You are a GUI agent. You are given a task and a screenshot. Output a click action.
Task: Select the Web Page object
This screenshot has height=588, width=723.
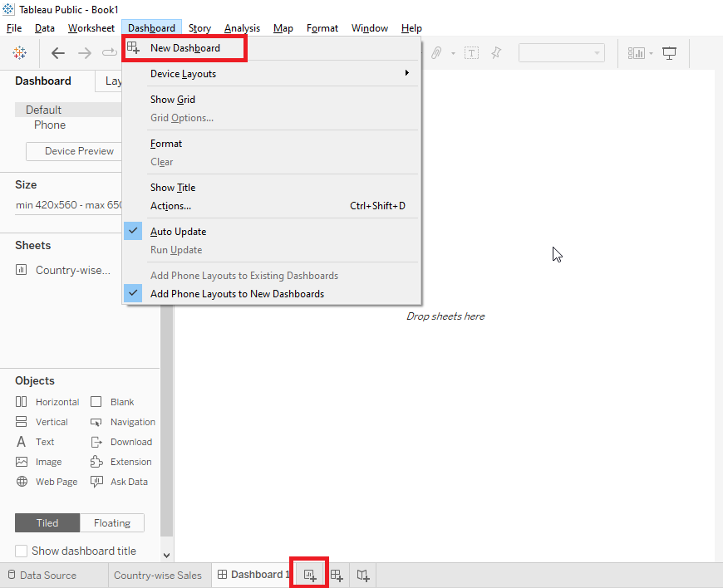47,482
